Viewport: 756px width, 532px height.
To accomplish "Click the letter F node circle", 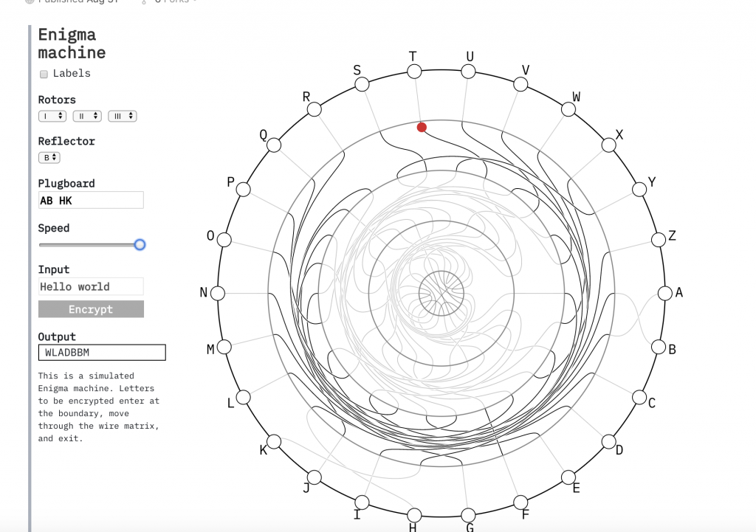I will click(520, 502).
